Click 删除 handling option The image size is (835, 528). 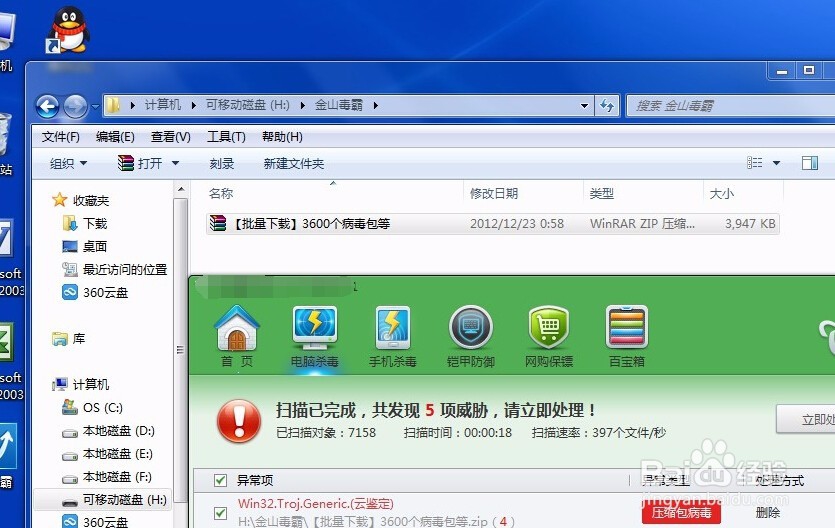pyautogui.click(x=767, y=513)
